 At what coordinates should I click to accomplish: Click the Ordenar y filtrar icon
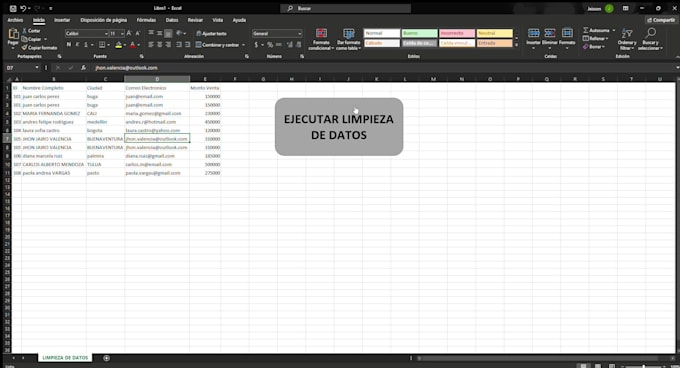coord(627,33)
